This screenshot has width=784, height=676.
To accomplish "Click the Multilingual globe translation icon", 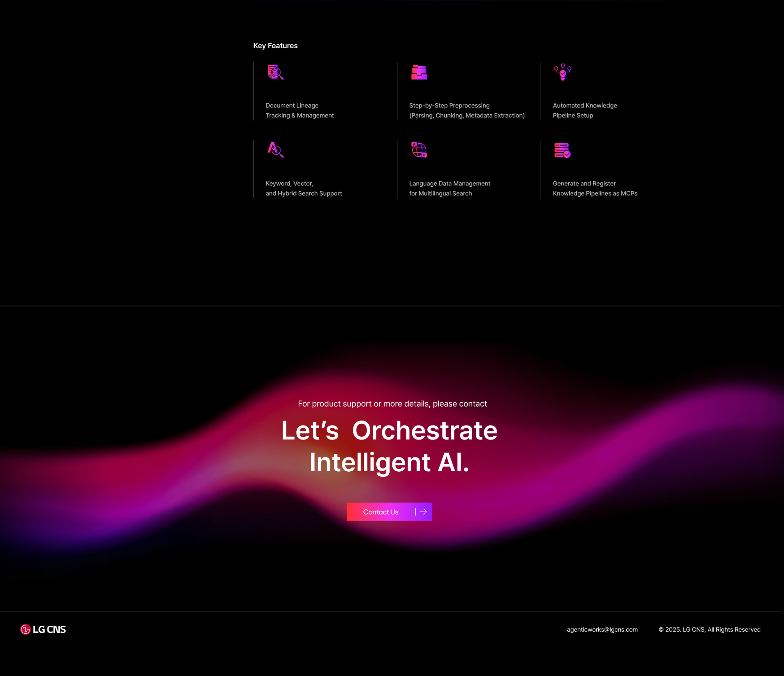I will point(419,150).
